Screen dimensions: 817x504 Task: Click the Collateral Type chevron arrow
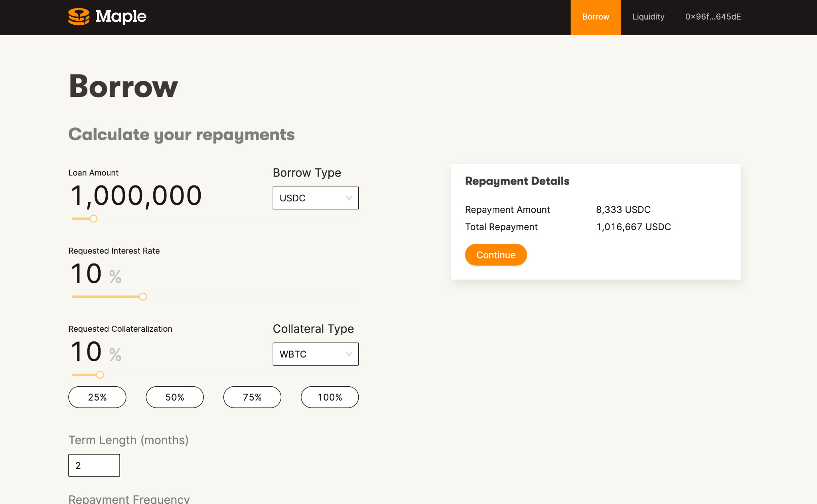coord(349,354)
